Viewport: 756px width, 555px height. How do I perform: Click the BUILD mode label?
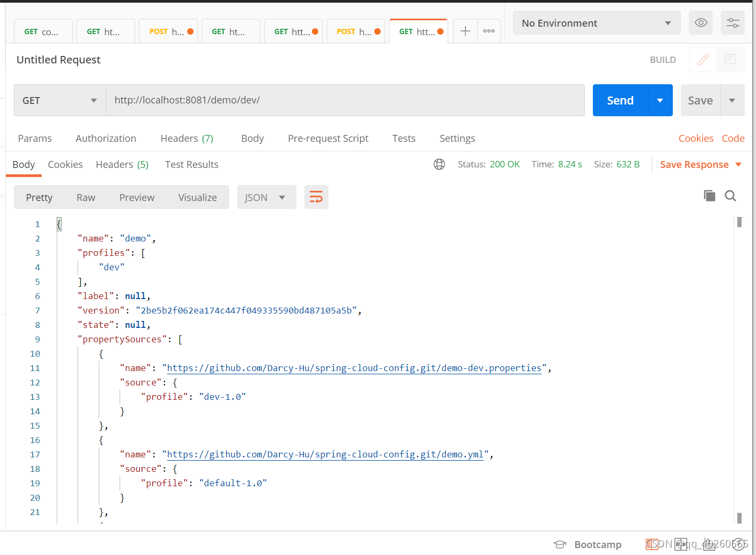click(663, 60)
